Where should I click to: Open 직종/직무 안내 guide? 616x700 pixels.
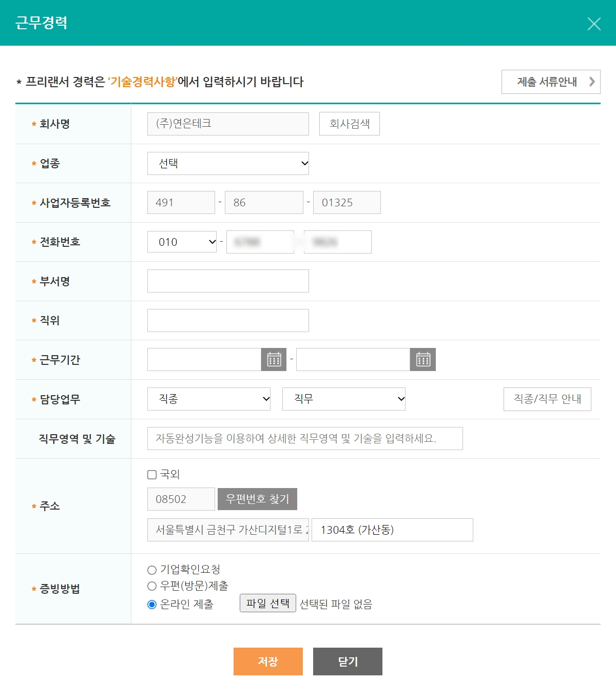(547, 399)
